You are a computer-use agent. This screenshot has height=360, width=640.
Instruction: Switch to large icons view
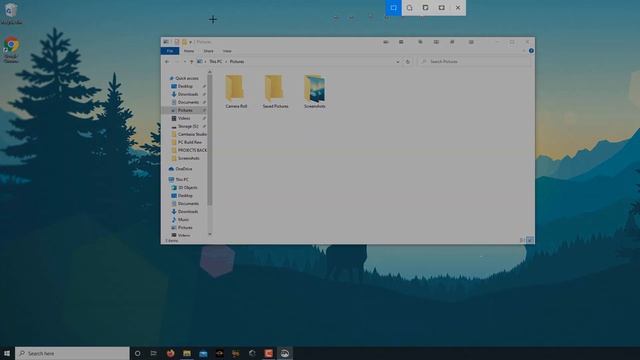(529, 240)
